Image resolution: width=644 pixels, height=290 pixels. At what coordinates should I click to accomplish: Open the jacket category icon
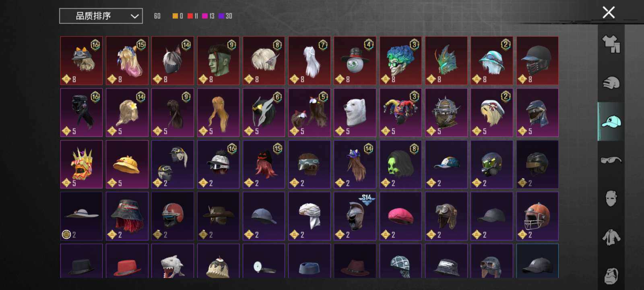pyautogui.click(x=611, y=237)
